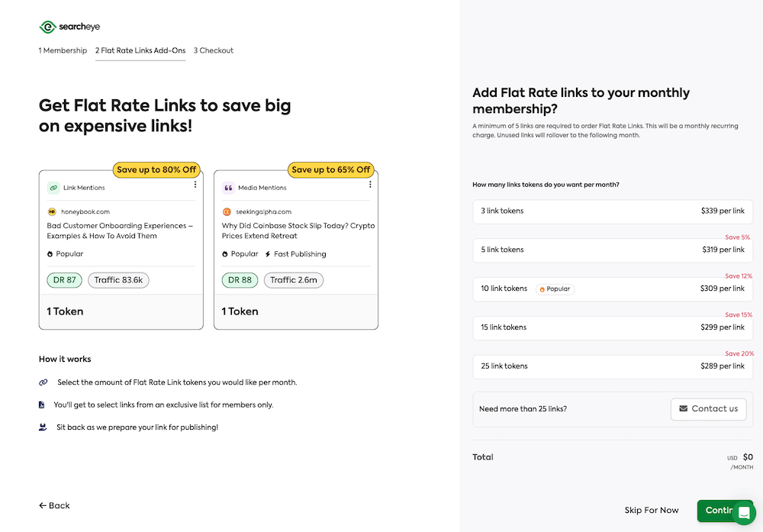Choose the 10 link tokens Popular option
763x532 pixels.
pos(613,289)
